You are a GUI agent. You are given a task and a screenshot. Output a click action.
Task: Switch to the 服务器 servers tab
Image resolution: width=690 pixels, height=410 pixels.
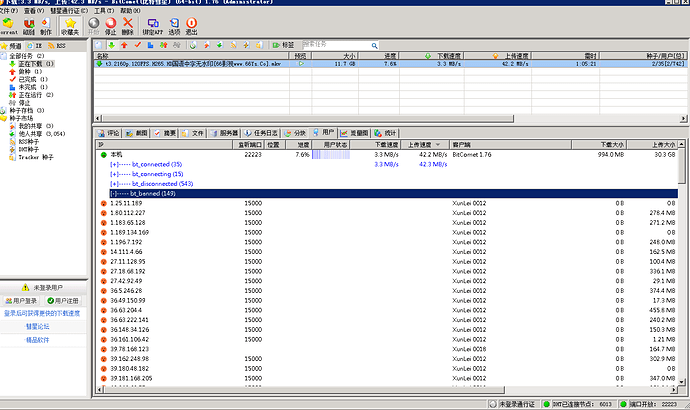(x=224, y=133)
